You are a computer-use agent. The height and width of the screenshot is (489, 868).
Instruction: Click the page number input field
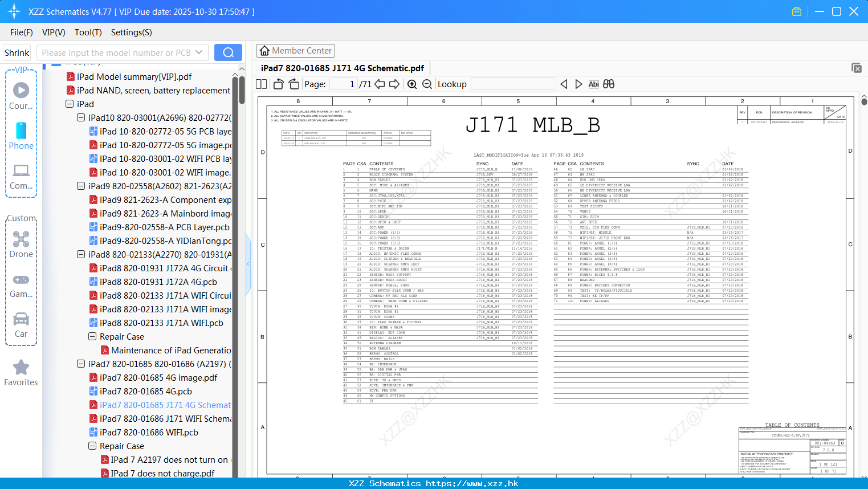pos(344,84)
